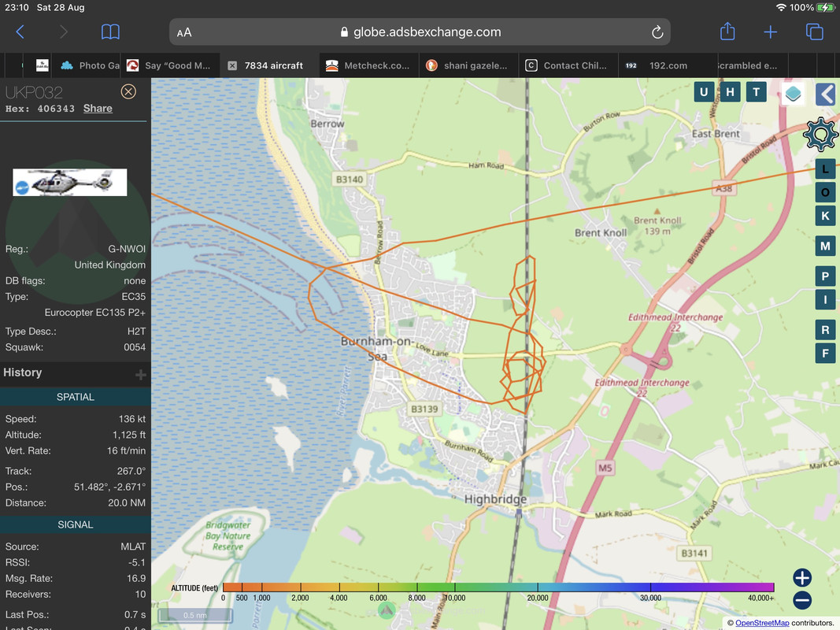Viewport: 840px width, 630px height.
Task: Switch to Contact Chil... tab
Action: [568, 65]
